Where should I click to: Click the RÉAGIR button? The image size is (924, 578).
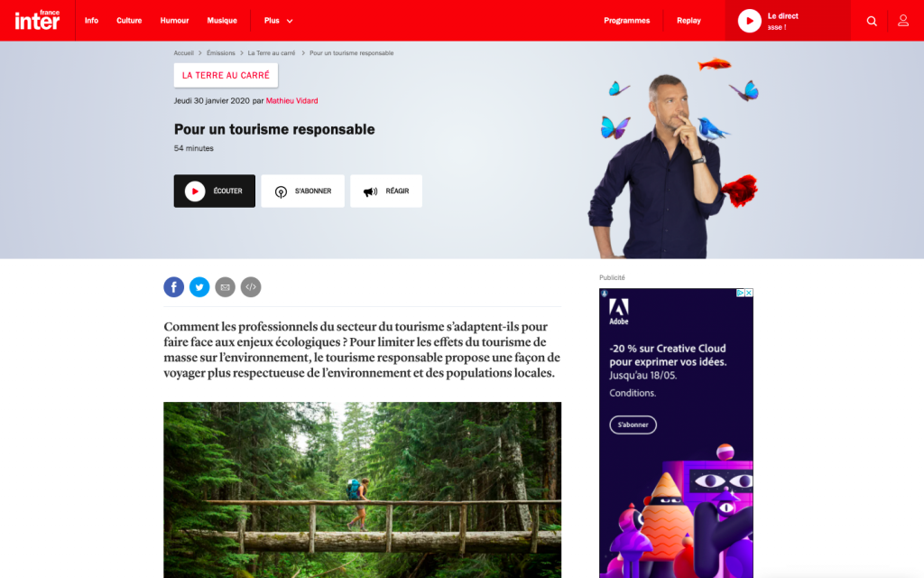pos(386,191)
